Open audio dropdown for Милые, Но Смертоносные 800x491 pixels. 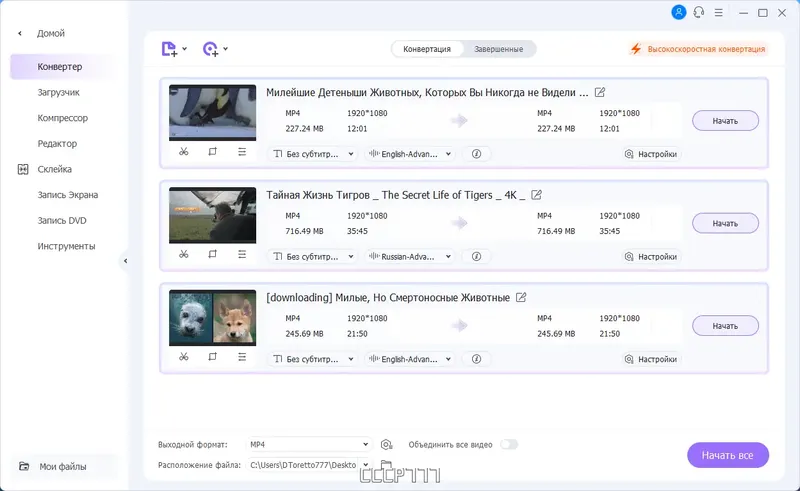410,359
